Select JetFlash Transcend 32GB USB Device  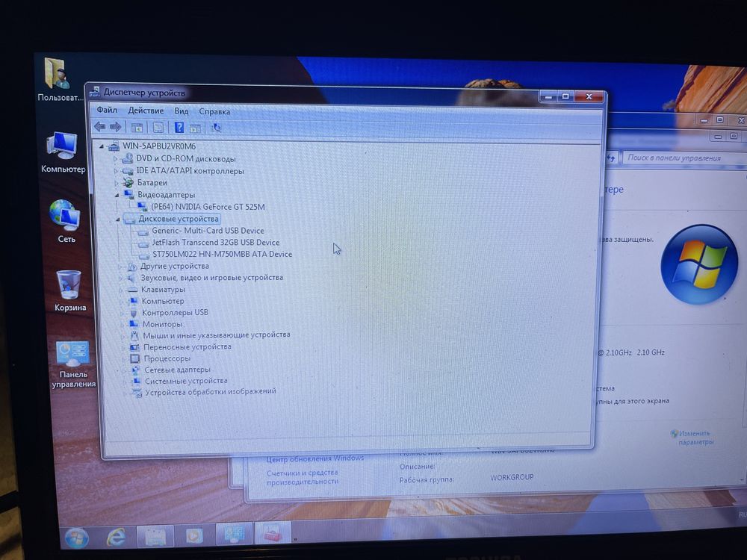215,243
